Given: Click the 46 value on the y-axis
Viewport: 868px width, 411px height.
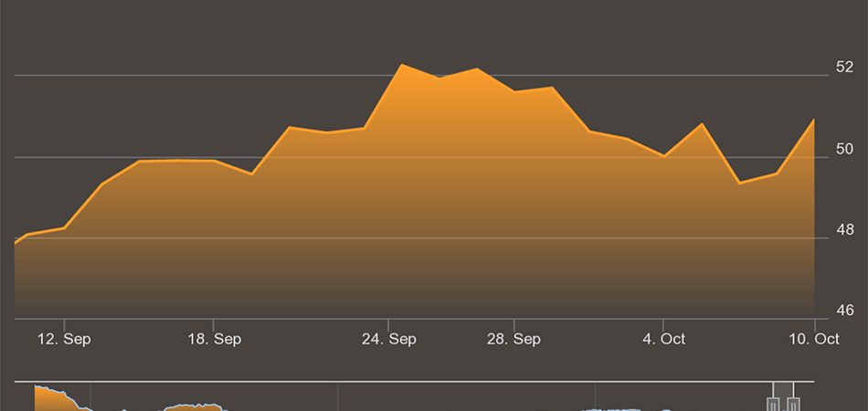Looking at the screenshot, I should pos(844,311).
